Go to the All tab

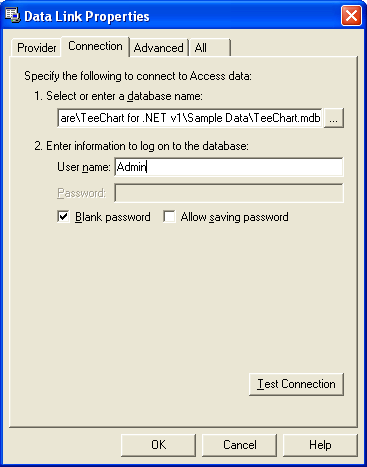click(210, 48)
